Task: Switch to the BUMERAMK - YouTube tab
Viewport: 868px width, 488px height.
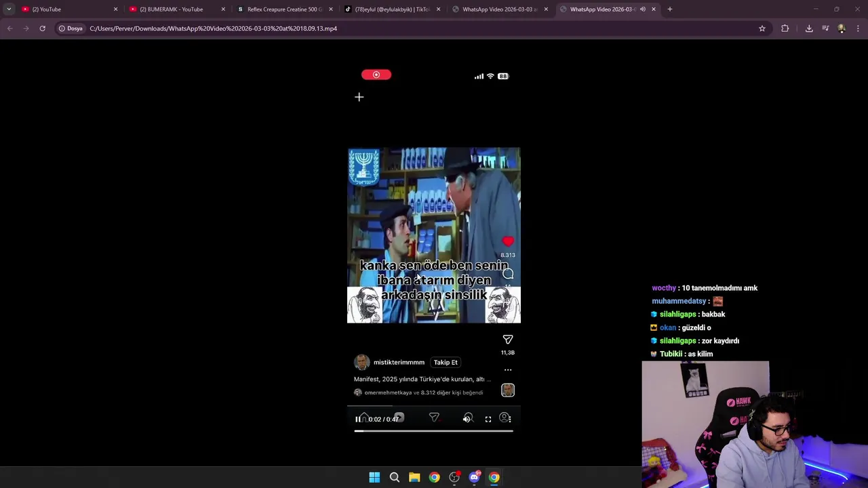Action: click(176, 9)
